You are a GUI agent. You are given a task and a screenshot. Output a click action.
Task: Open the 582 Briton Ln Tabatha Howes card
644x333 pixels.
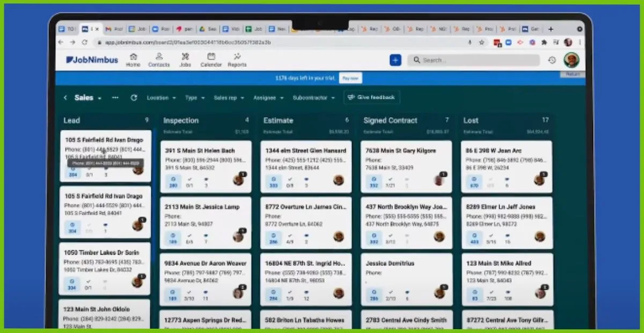(306, 320)
